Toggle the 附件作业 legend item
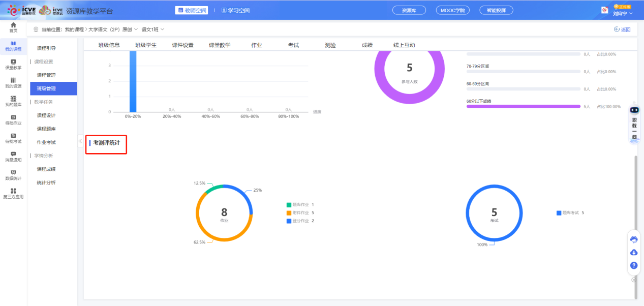The width and height of the screenshot is (644, 306). (x=300, y=213)
